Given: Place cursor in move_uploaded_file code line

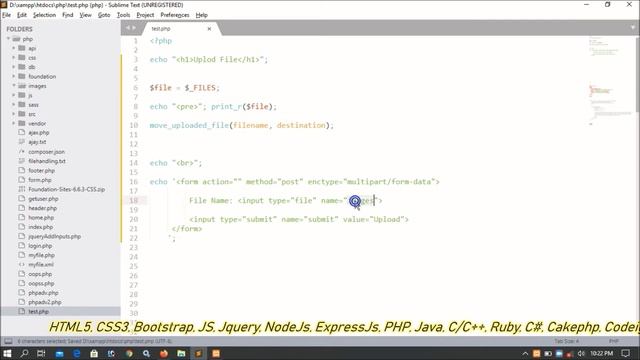Looking at the screenshot, I should coord(241,125).
